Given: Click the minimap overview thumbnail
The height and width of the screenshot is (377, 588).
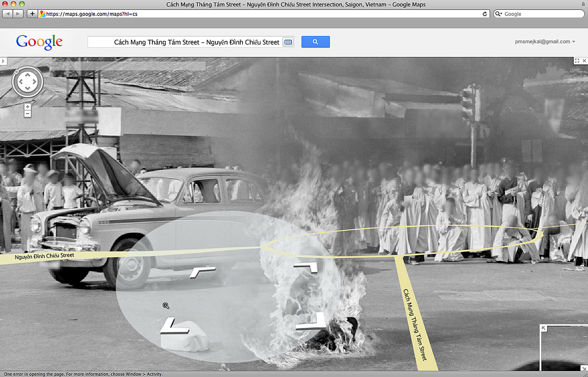Looking at the screenshot, I should coord(564,348).
